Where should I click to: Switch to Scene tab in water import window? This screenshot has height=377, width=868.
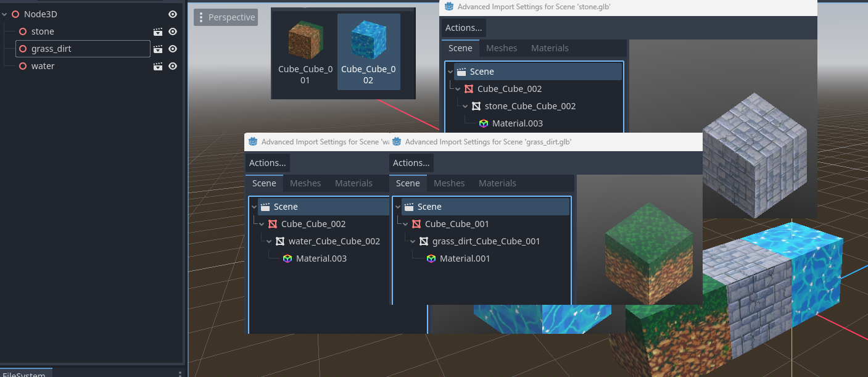pos(264,183)
